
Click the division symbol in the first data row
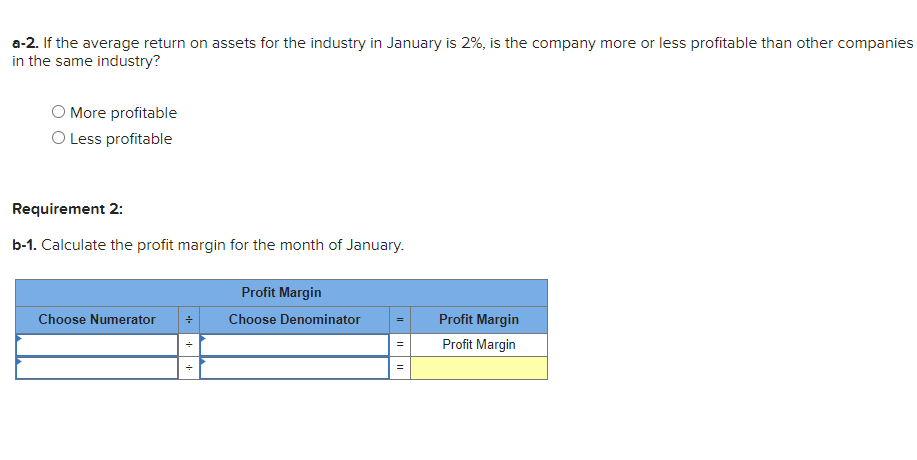189,345
